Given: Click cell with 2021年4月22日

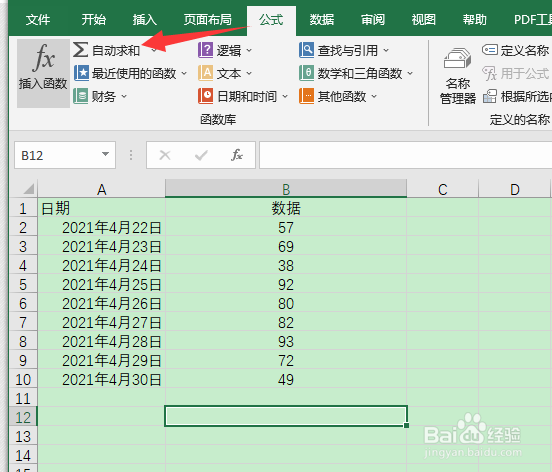Looking at the screenshot, I should 101,227.
